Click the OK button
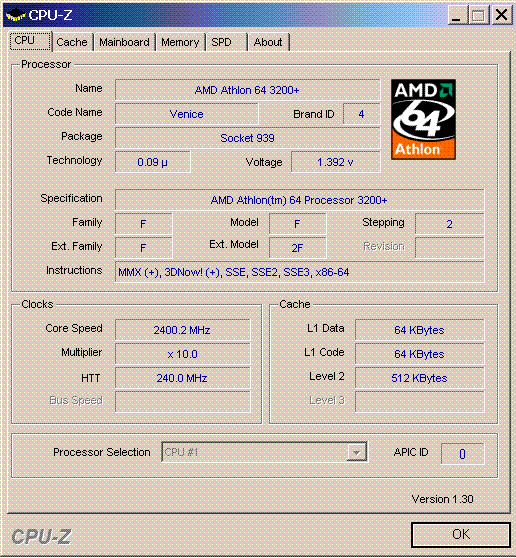This screenshot has height=558, width=516. [x=461, y=535]
